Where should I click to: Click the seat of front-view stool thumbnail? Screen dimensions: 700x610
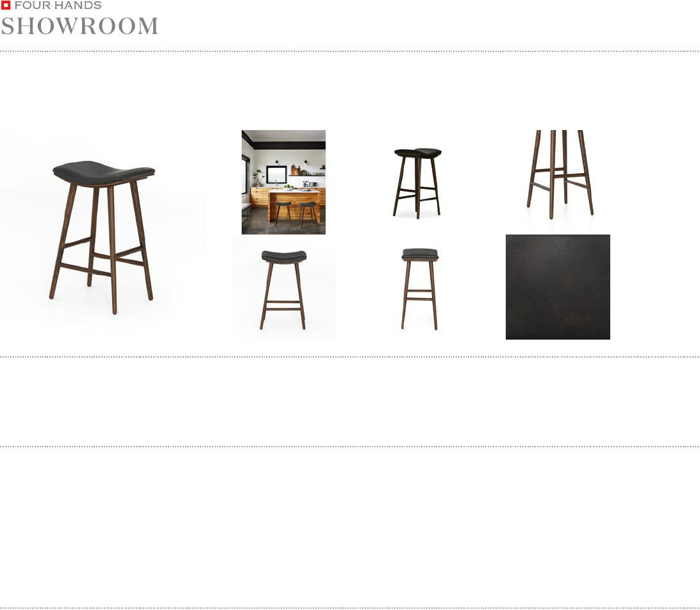284,256
